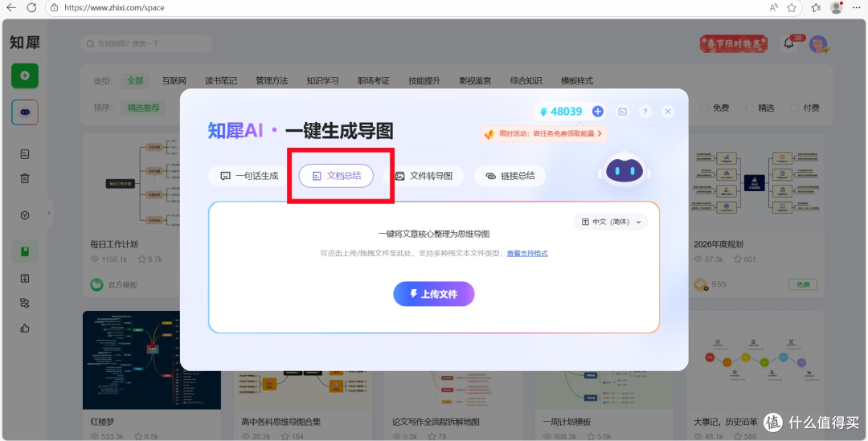Filter by 互联网 category
This screenshot has height=441, width=868.
click(174, 81)
